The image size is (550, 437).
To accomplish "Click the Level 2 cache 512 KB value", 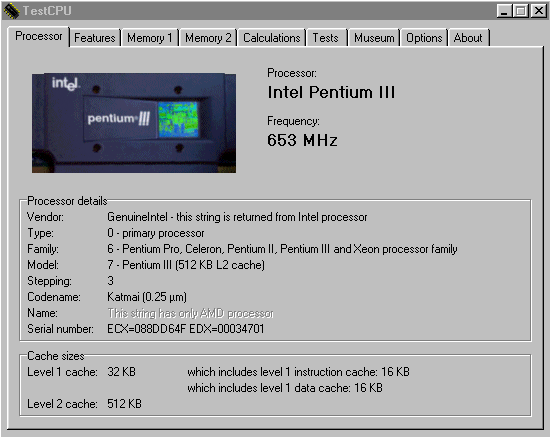I will coord(124,404).
